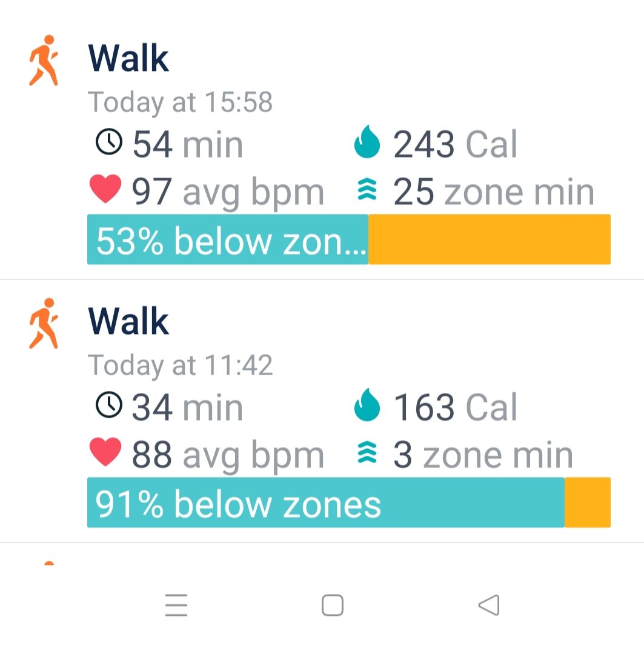644x645 pixels.
Task: Tap the partially visible third activity entry
Action: pyautogui.click(x=48, y=563)
